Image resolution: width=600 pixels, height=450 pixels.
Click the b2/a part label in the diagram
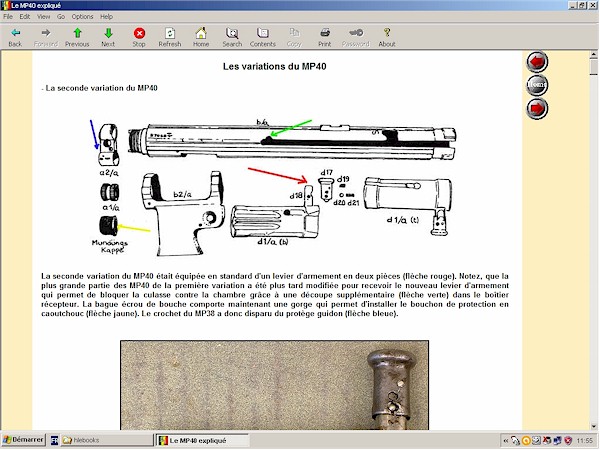[182, 195]
